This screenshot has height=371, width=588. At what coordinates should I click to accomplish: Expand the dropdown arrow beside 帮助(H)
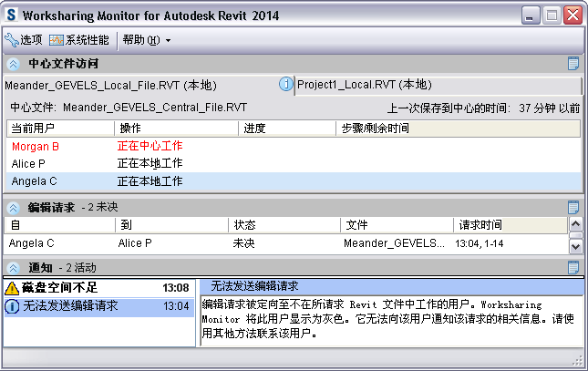point(168,40)
